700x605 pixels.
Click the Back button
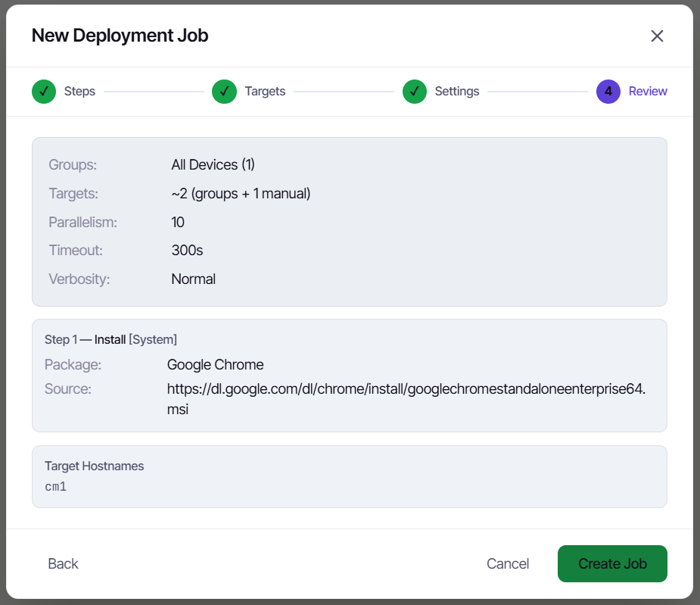(63, 563)
